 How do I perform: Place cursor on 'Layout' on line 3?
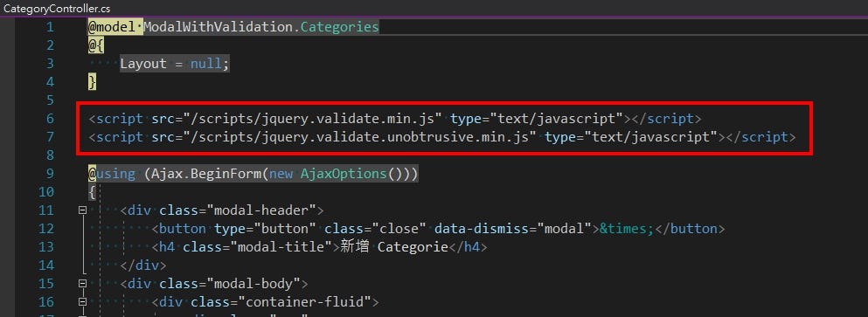(x=143, y=64)
